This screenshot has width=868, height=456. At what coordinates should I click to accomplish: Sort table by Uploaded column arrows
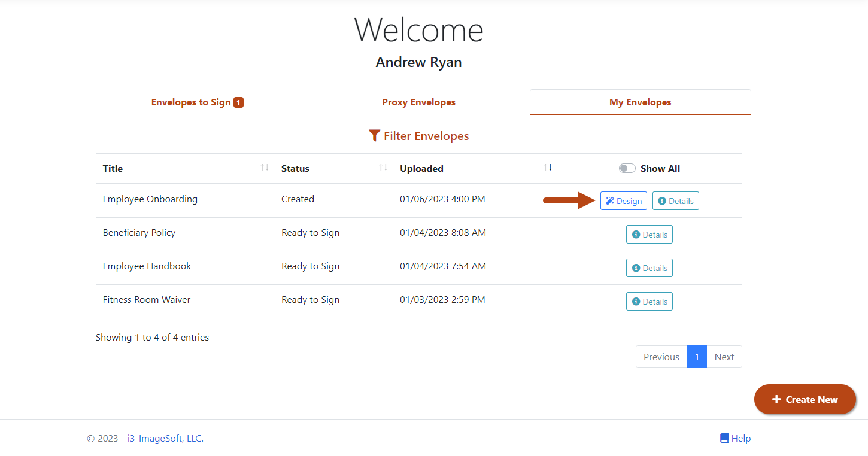[548, 168]
